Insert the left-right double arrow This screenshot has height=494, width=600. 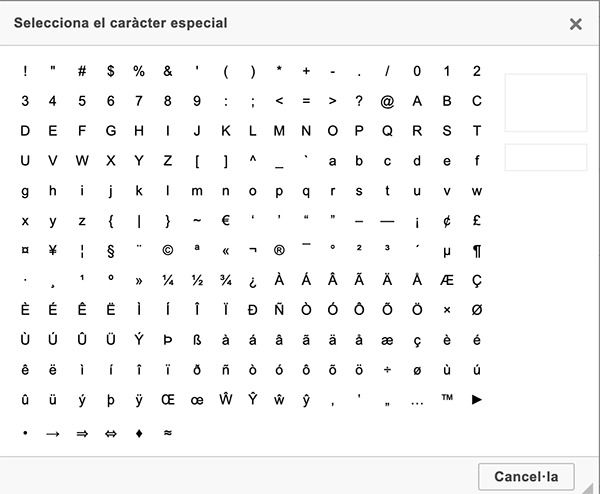(x=110, y=433)
